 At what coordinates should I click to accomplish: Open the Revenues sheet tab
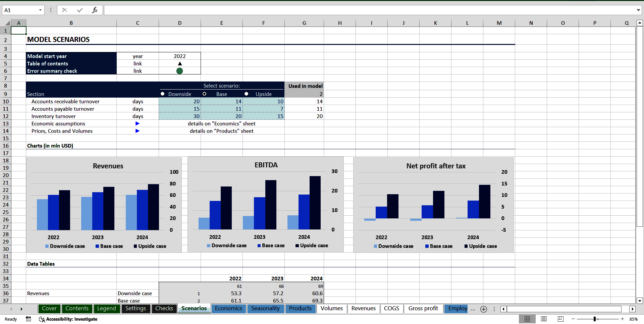(363, 309)
